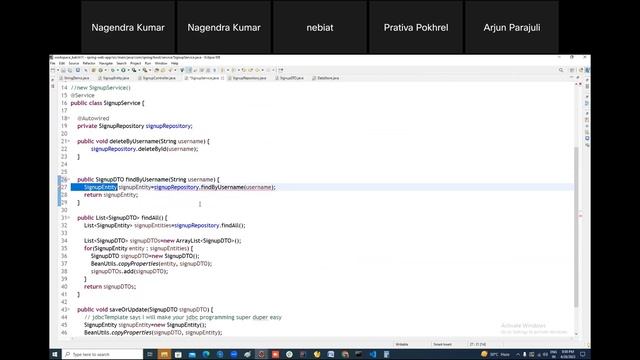Select the Arjun Parajuli participant tile

[x=512, y=27]
